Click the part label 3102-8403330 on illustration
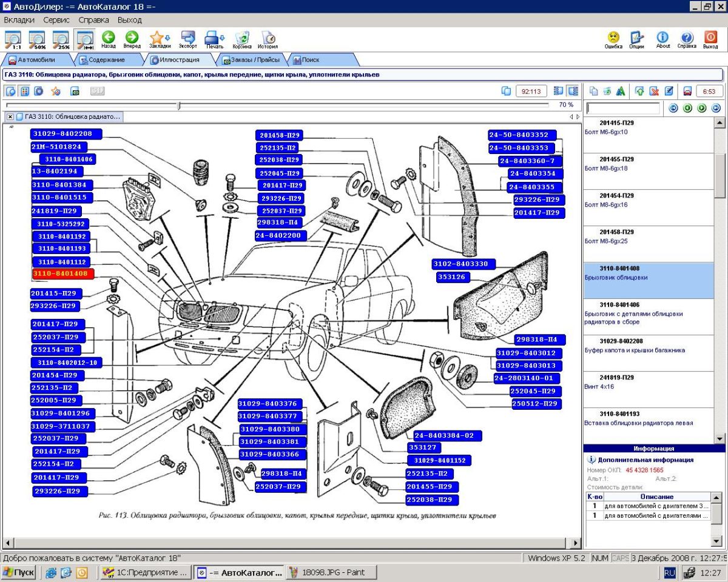The image size is (728, 582). point(464,264)
